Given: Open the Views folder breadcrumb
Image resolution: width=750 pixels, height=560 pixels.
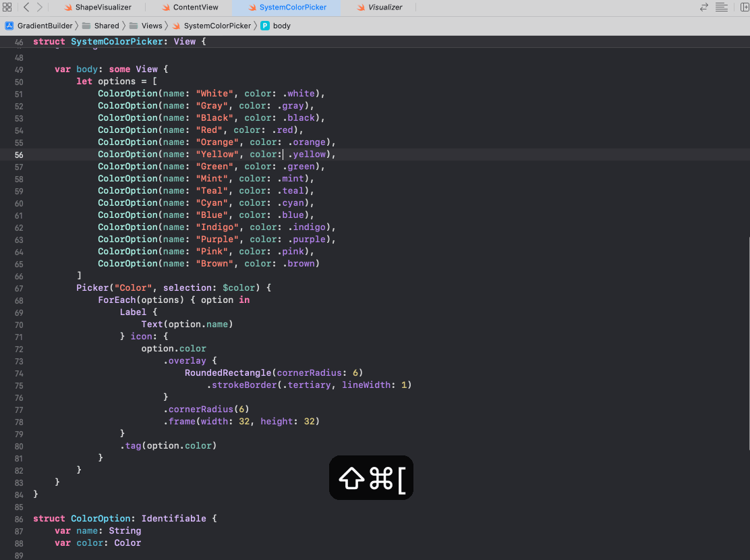Looking at the screenshot, I should pos(152,26).
